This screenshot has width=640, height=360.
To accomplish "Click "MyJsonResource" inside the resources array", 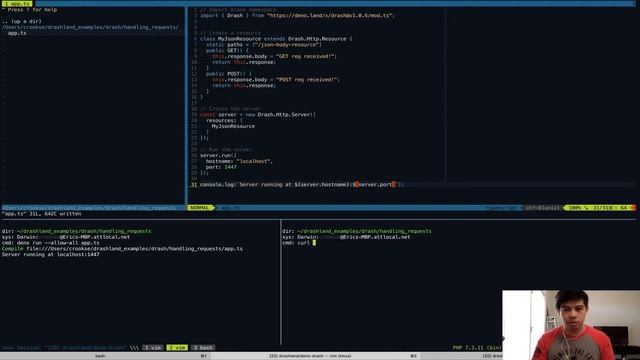I will [233, 126].
